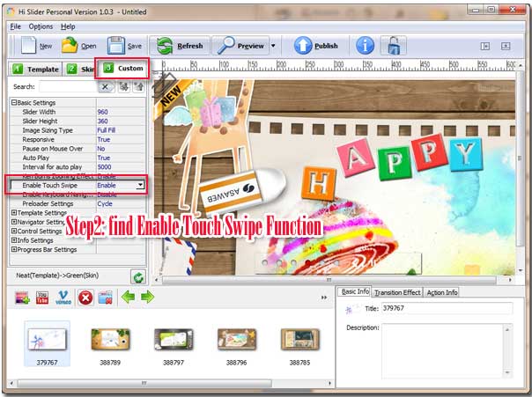Add a Vimeo video to the slider
The width and height of the screenshot is (532, 397).
click(x=64, y=298)
